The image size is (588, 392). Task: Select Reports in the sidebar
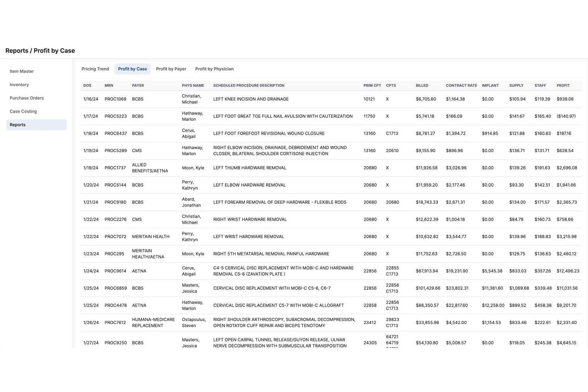point(36,125)
